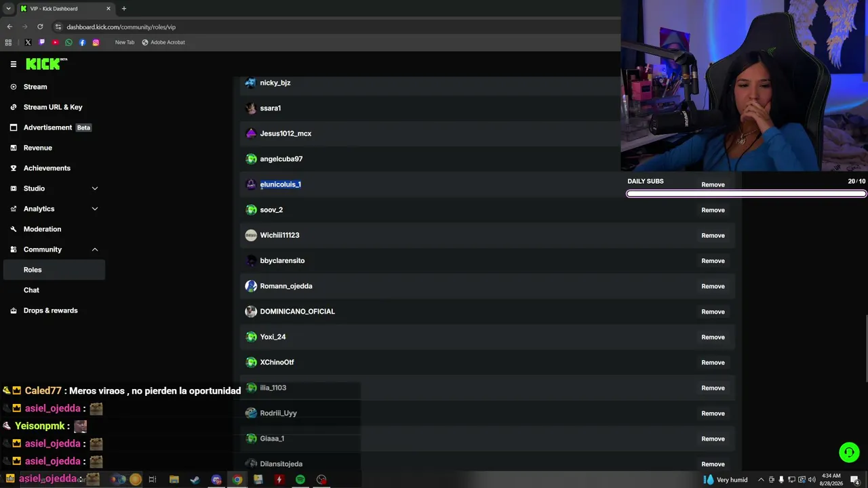
Task: Remove VIP role from soov_2
Action: 713,210
